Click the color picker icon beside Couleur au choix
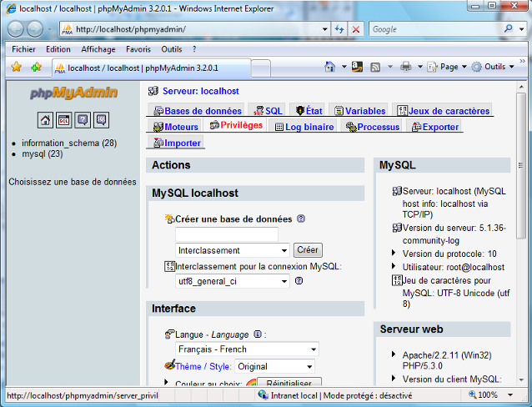This screenshot has width=532, height=407. pos(250,384)
